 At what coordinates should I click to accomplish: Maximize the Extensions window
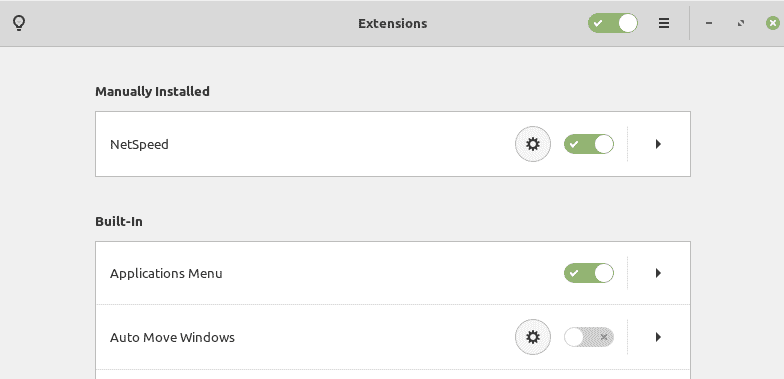click(740, 23)
